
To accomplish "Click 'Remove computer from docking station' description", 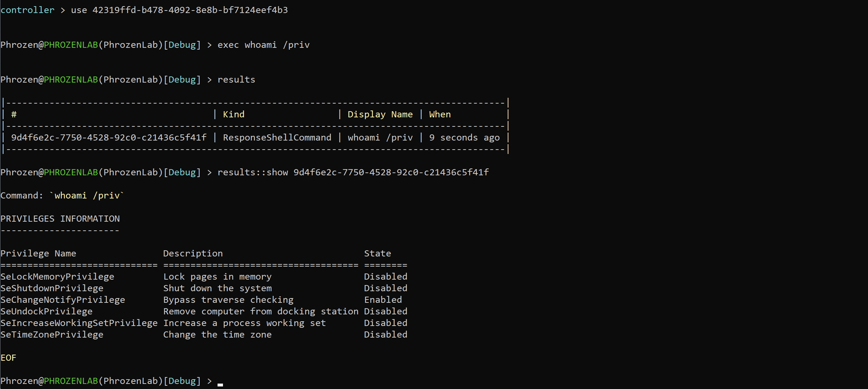I will pyautogui.click(x=261, y=311).
